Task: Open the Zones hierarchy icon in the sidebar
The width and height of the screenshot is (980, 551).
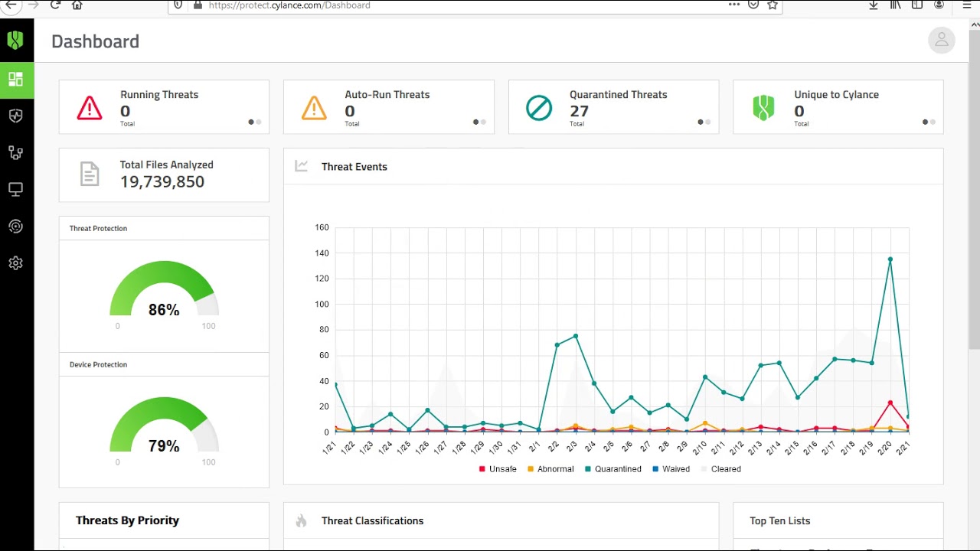Action: tap(15, 152)
